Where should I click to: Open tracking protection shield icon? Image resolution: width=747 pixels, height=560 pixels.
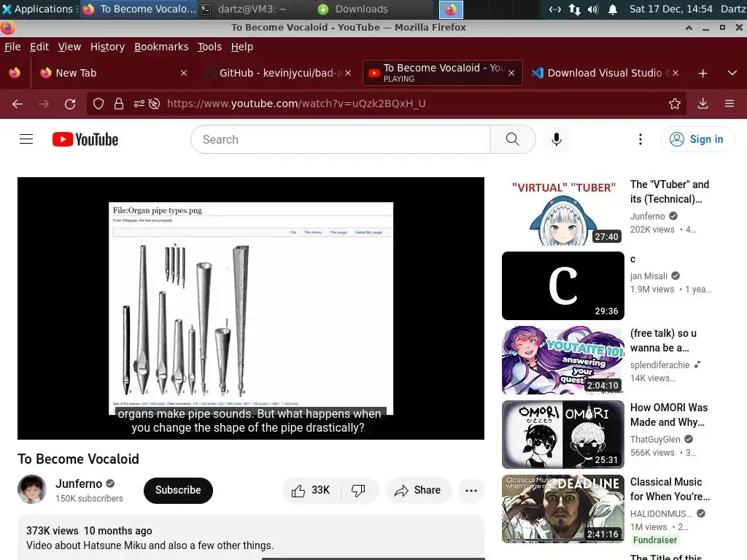point(98,104)
